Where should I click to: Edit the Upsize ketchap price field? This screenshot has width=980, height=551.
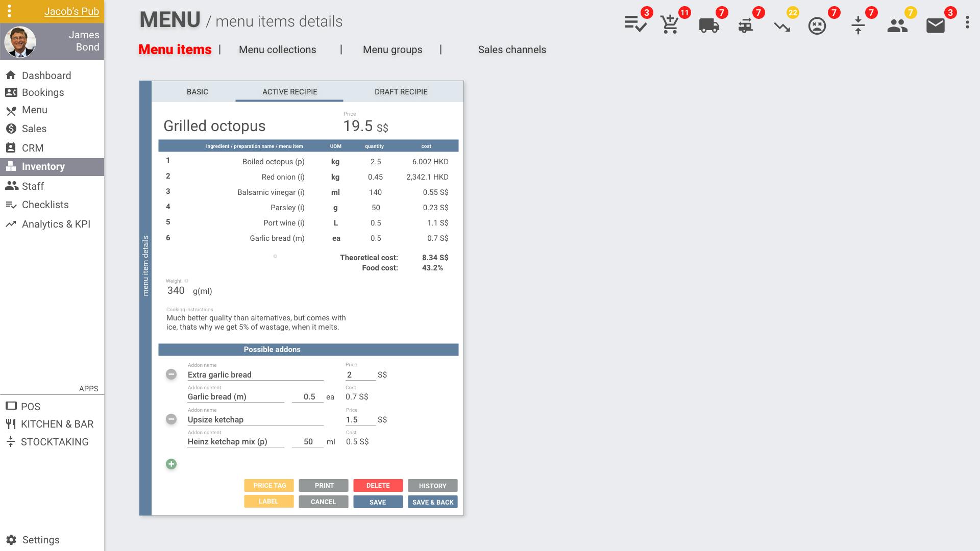[x=360, y=419]
